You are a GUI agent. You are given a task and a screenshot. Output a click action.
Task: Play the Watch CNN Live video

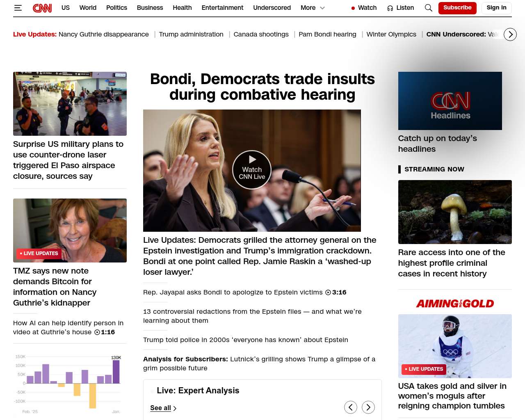(x=252, y=170)
